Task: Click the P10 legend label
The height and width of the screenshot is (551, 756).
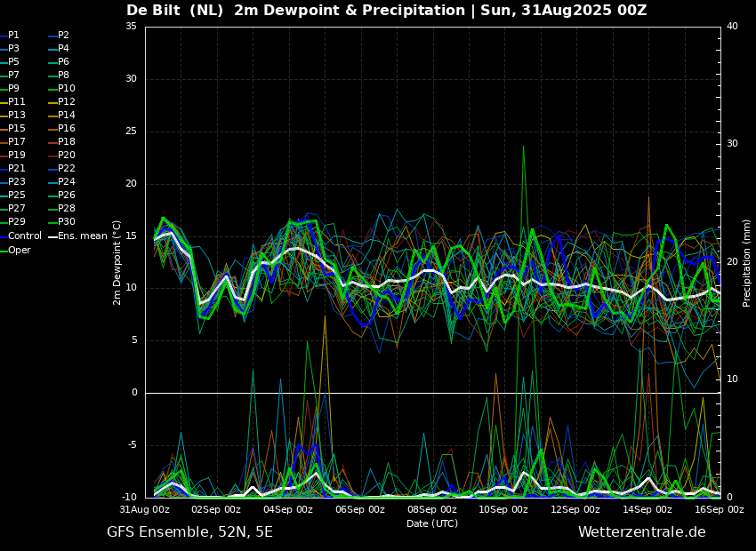Action: 67,89
